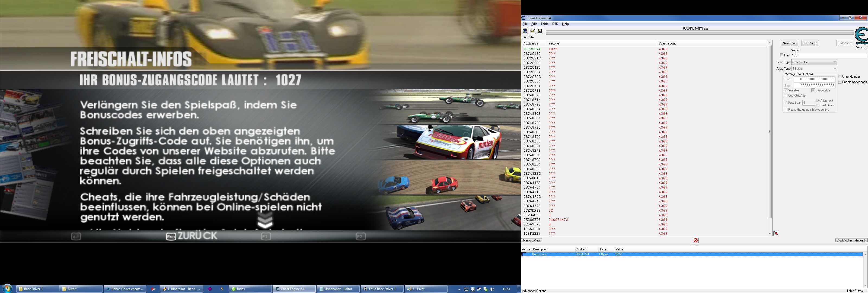Screen dimensions: 868x293
Task: Click the network tray icon
Action: [x=466, y=289]
